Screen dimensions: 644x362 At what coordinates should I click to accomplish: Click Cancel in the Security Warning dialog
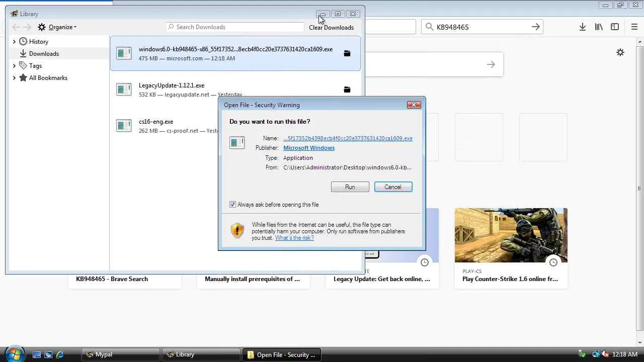click(393, 187)
